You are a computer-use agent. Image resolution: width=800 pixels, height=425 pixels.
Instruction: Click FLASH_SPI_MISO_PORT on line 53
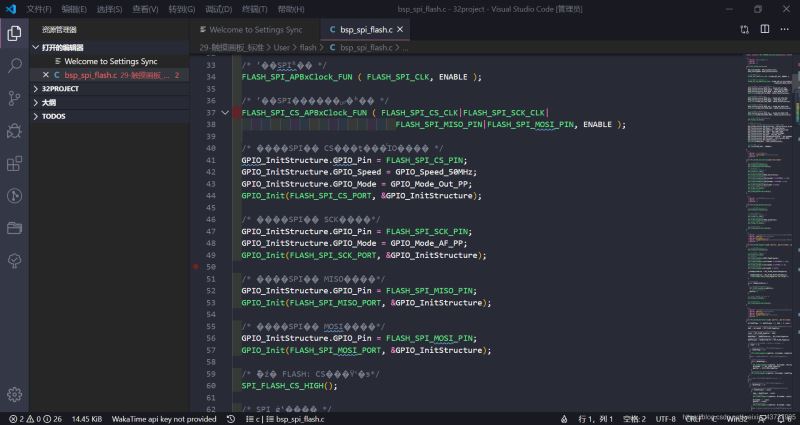point(335,303)
